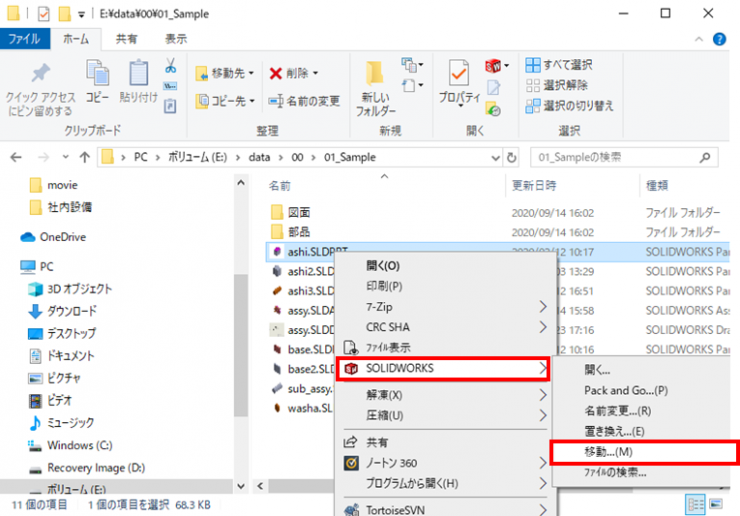740x516 pixels.
Task: Click Rename (名前の変更) in the ribbon
Action: (x=304, y=101)
